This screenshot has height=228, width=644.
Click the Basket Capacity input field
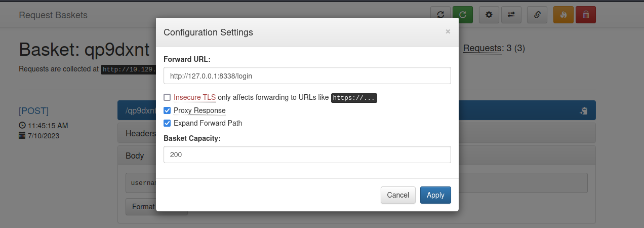307,155
